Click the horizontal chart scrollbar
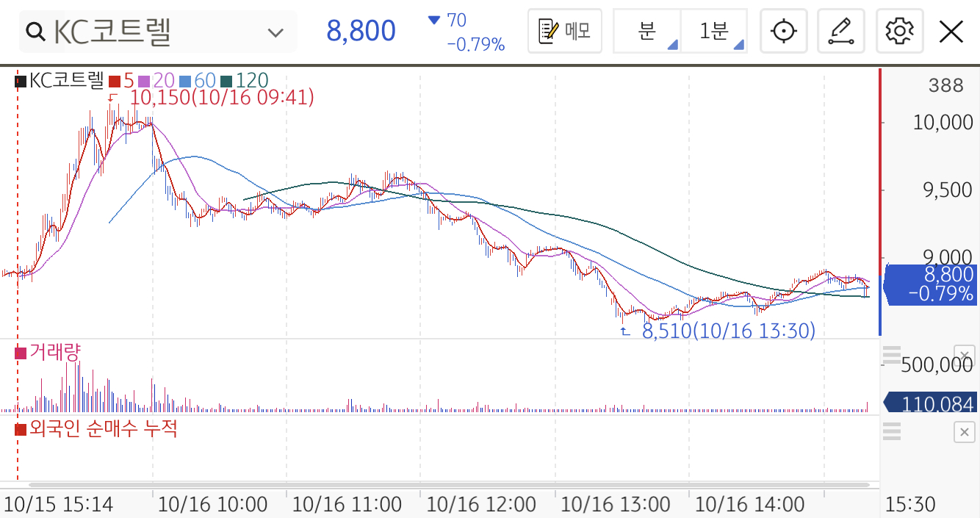980x518 pixels. (x=448, y=485)
